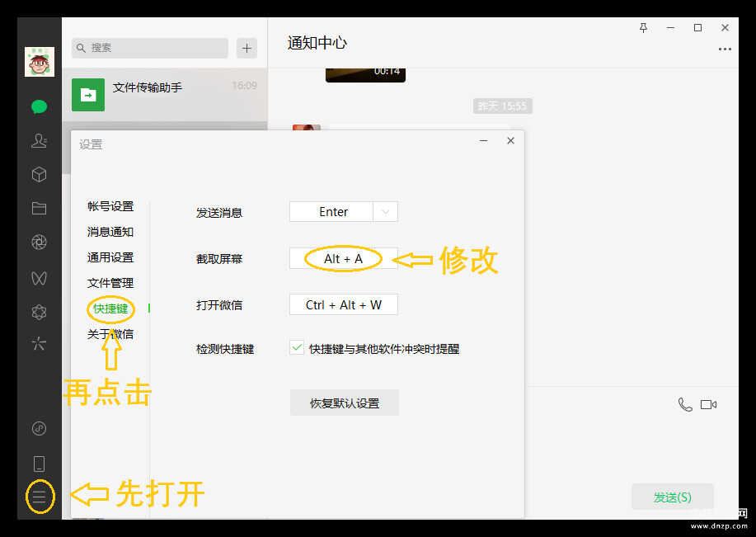Open the Channels butterfly icon
The height and width of the screenshot is (537, 756).
pos(39,278)
